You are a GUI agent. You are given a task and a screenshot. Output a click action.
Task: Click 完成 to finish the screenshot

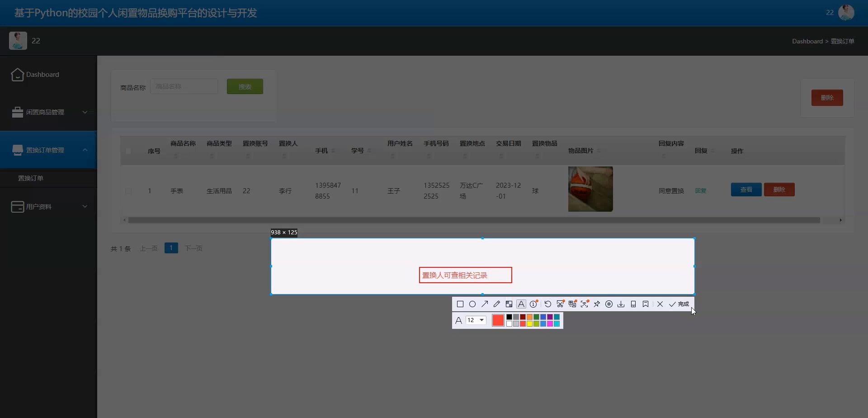679,304
